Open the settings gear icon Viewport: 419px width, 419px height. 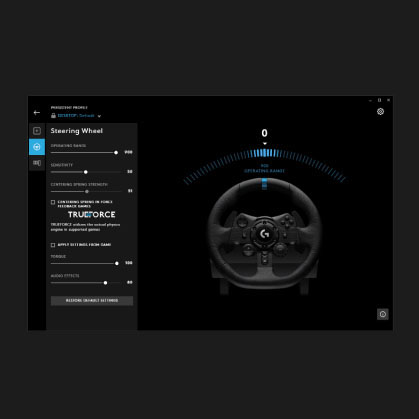click(380, 112)
